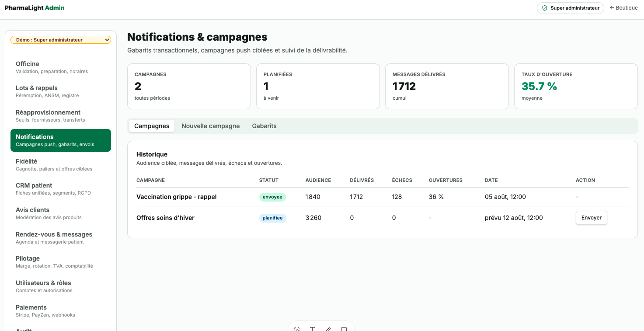Send the Offres soins d'hiver campaign with Envoyer

tap(592, 218)
